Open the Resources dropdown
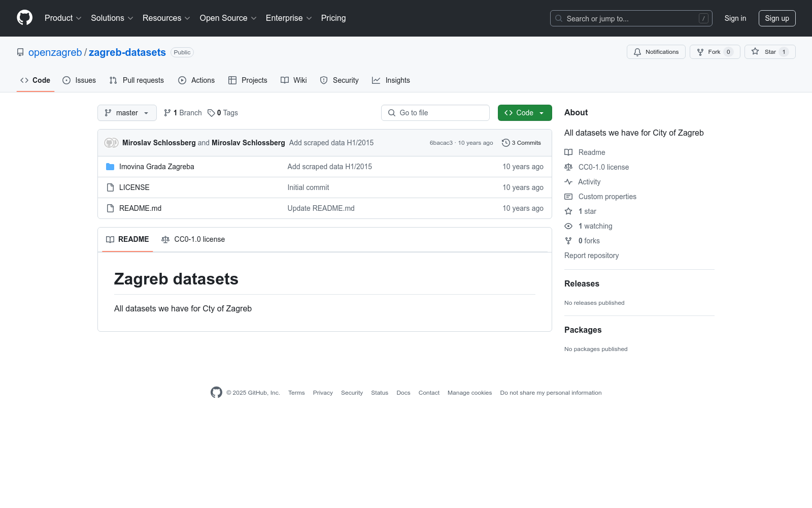This screenshot has height=508, width=812. click(x=166, y=18)
